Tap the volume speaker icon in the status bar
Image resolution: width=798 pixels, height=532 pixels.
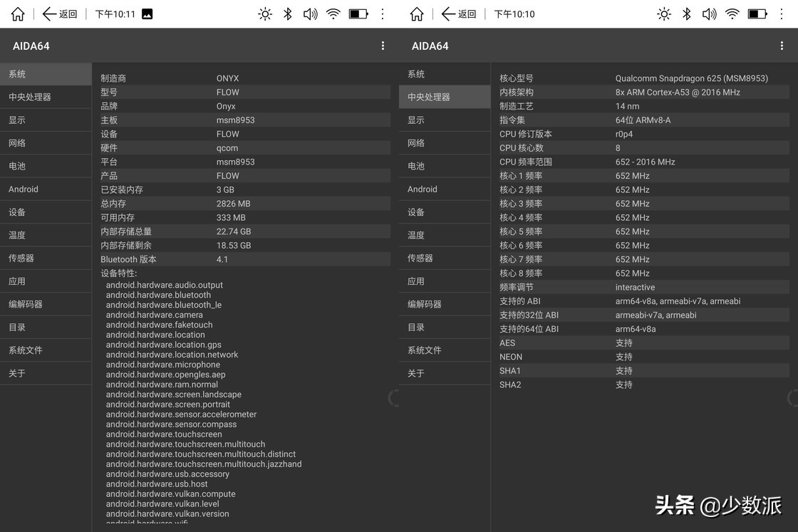coord(310,14)
